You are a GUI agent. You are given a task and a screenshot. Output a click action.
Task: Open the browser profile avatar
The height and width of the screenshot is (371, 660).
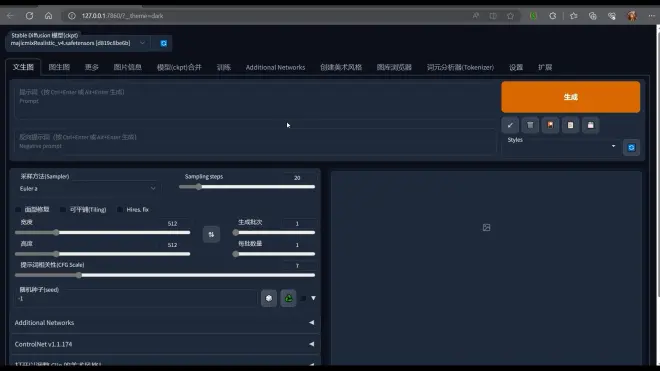(x=632, y=16)
